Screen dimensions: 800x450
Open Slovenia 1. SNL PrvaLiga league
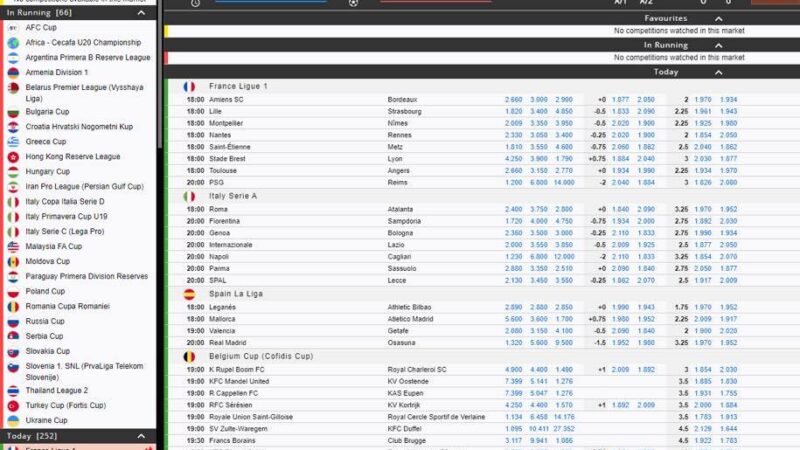[84, 372]
